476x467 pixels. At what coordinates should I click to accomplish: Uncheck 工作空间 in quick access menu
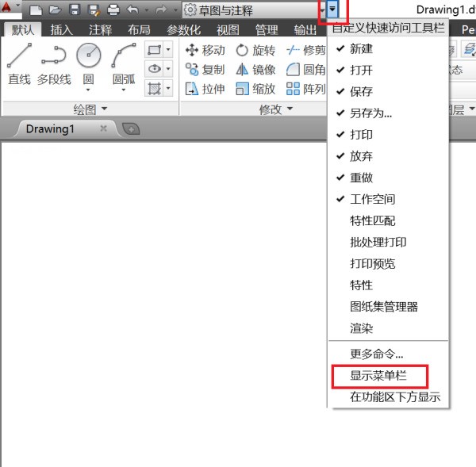[388, 199]
